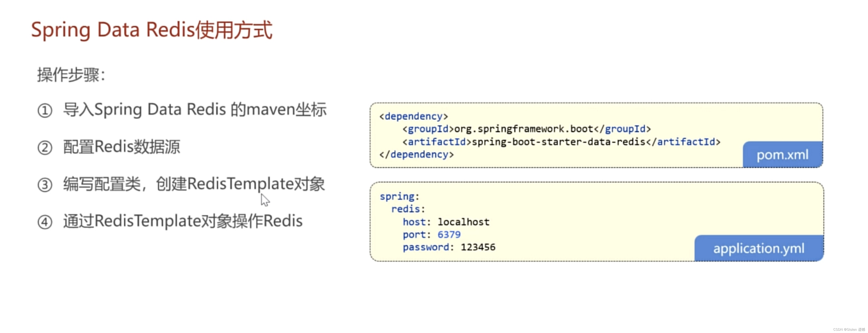Image resolution: width=868 pixels, height=333 pixels.
Task: Click the closing dependency tag
Action: (416, 154)
